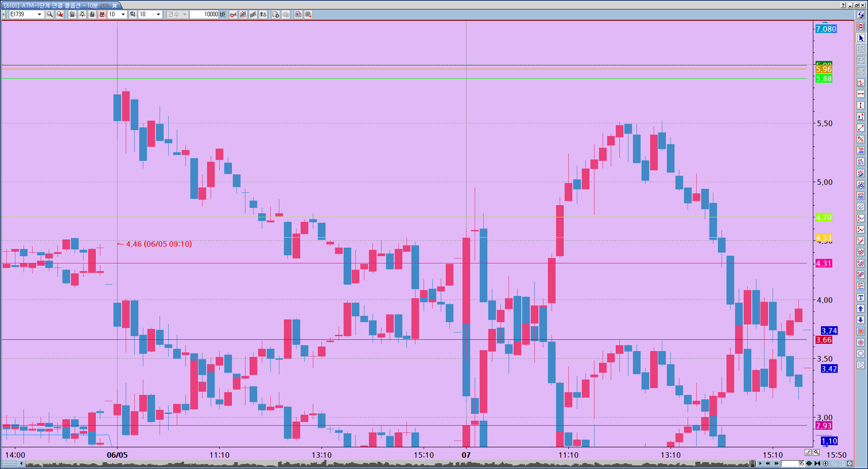Pick the diagonal trend line tool

[x=861, y=128]
